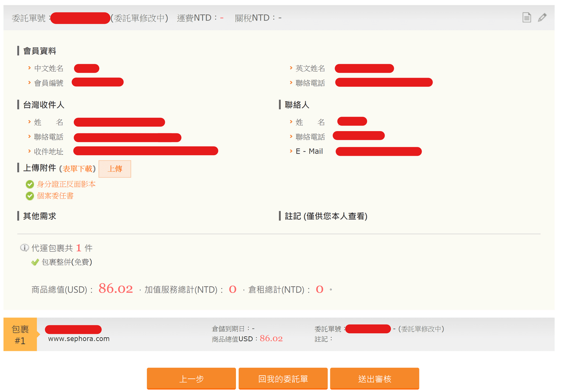Click the (委託單修改中) status in header

(x=139, y=18)
